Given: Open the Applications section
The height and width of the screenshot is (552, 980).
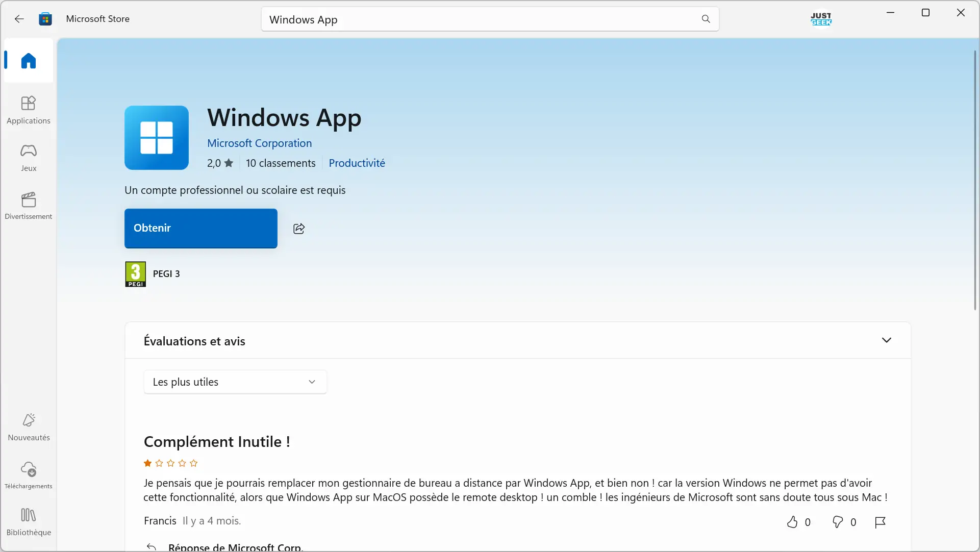Looking at the screenshot, I should tap(29, 110).
